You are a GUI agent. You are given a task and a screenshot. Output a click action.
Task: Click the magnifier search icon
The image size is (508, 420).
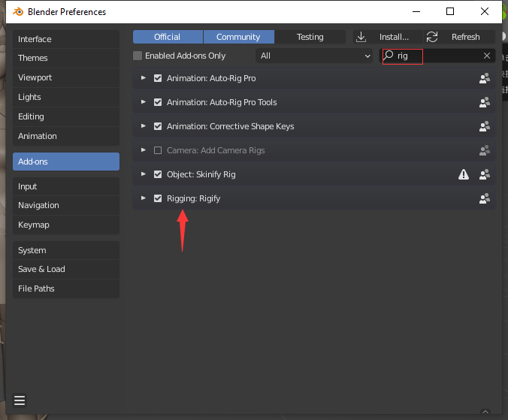coord(388,56)
